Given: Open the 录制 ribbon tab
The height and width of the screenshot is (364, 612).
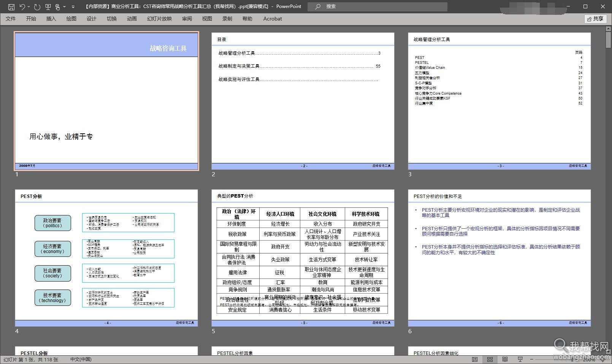Looking at the screenshot, I should [x=227, y=19].
